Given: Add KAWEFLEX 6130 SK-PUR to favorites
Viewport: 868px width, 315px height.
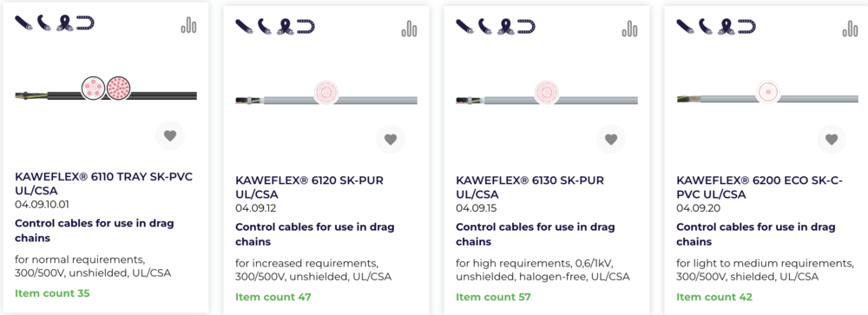Looking at the screenshot, I should pyautogui.click(x=611, y=140).
